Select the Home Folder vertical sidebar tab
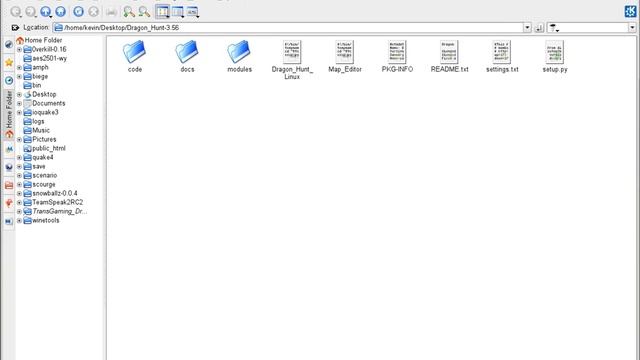Image resolution: width=640 pixels, height=360 pixels. coord(9,115)
